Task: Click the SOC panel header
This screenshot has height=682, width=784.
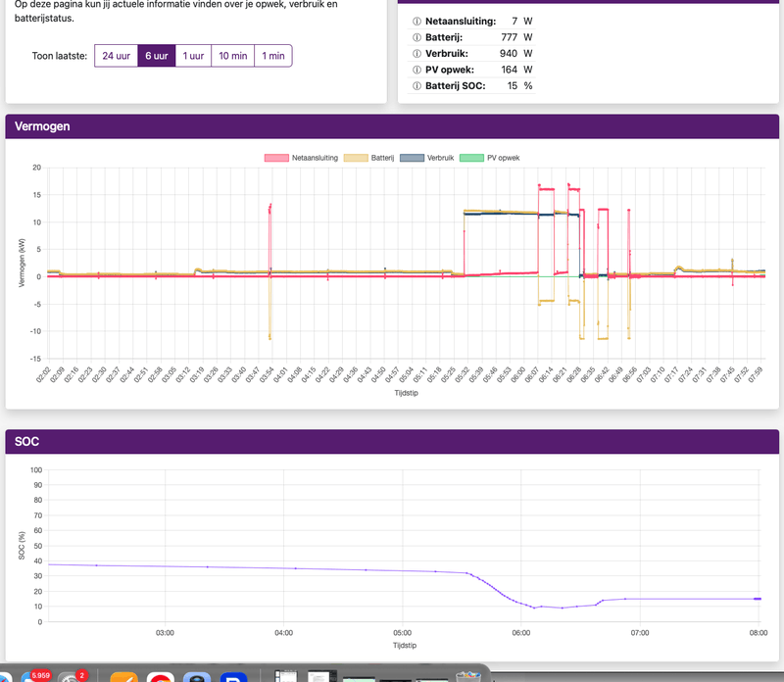Action: (x=392, y=442)
